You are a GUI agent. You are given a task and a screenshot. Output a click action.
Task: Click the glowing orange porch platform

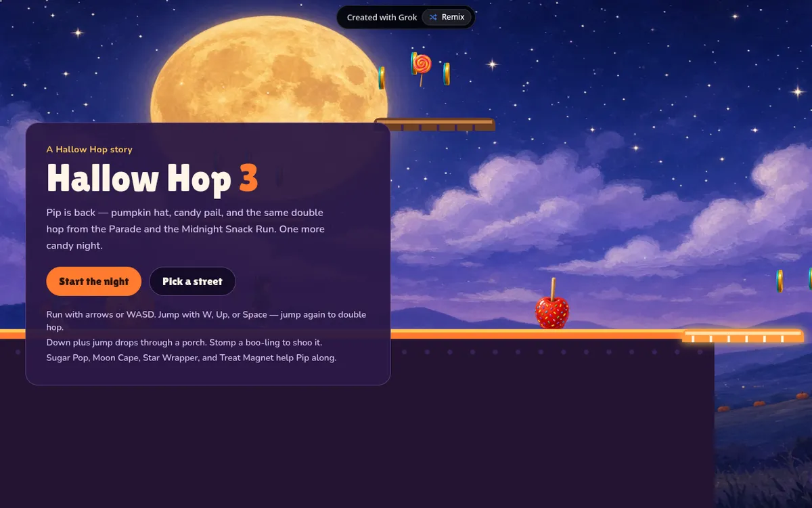coord(743,336)
